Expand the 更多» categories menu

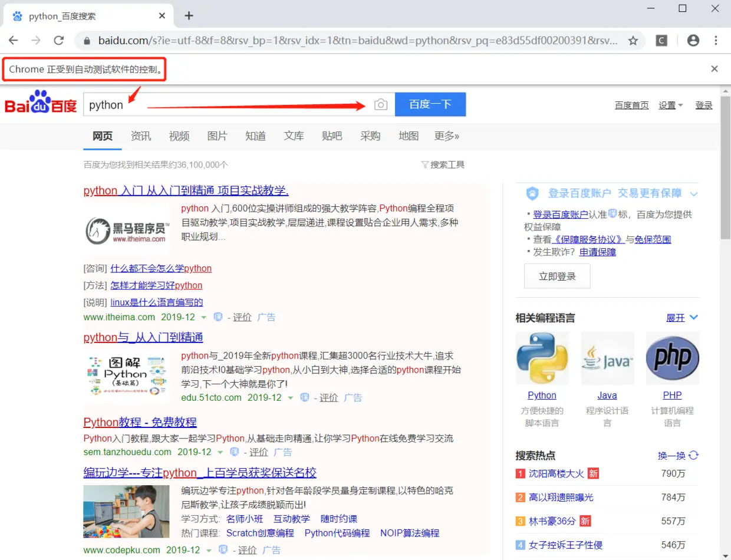446,136
